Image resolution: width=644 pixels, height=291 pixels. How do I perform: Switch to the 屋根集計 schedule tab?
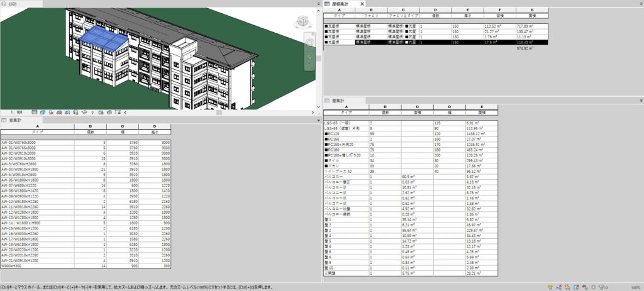point(341,4)
